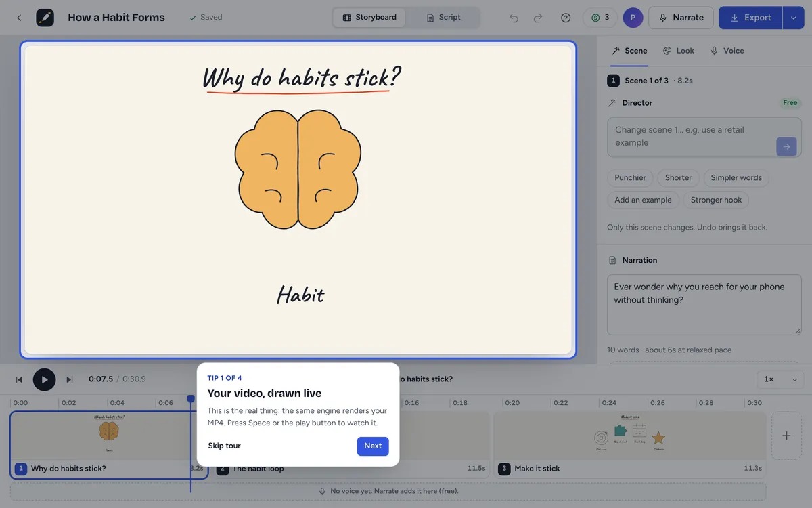Skip to next scene playback icon

click(x=70, y=379)
